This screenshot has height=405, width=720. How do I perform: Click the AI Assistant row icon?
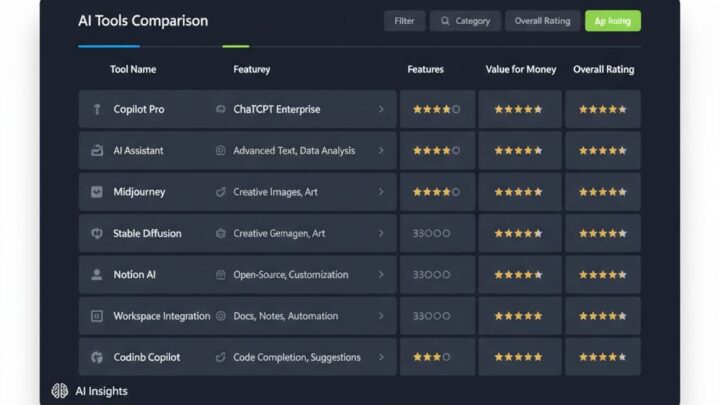(97, 150)
